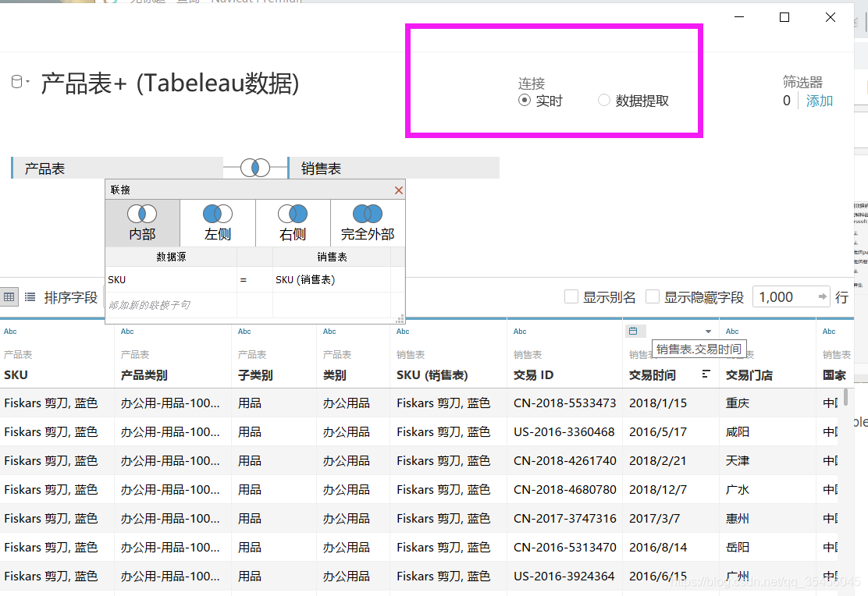Viewport: 868px width, 596px height.
Task: Close the 联接 join dialog
Action: tap(399, 190)
